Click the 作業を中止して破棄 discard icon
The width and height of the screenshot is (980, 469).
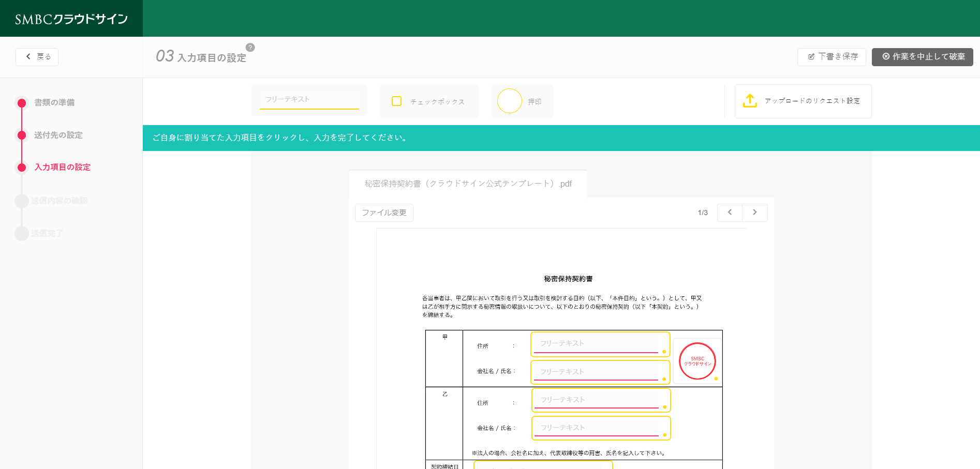coord(885,57)
